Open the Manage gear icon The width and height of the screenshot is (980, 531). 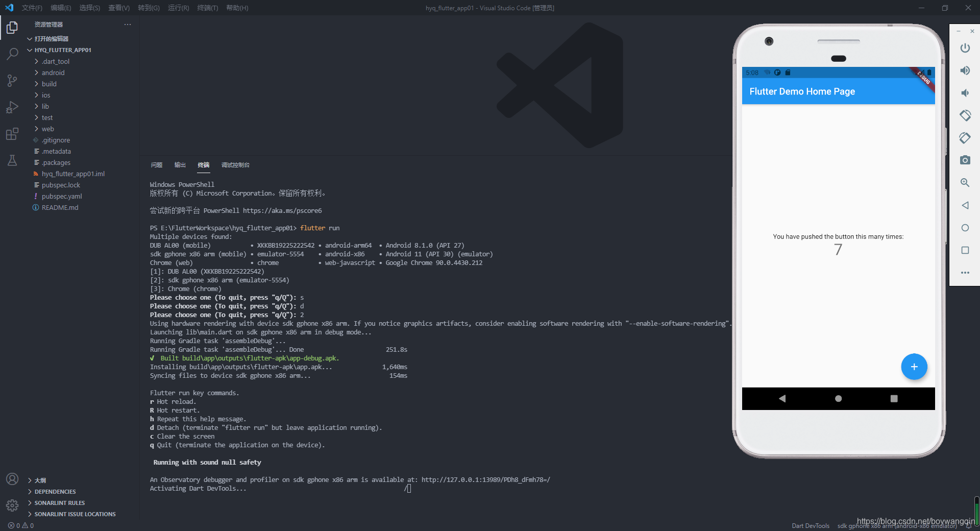point(12,505)
